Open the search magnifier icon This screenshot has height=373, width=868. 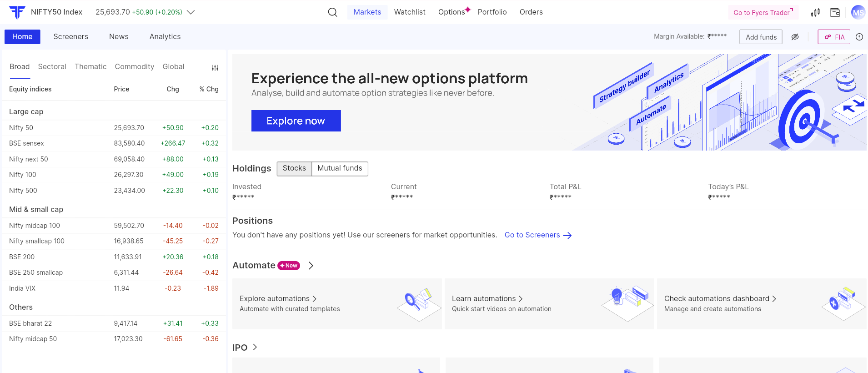[332, 12]
